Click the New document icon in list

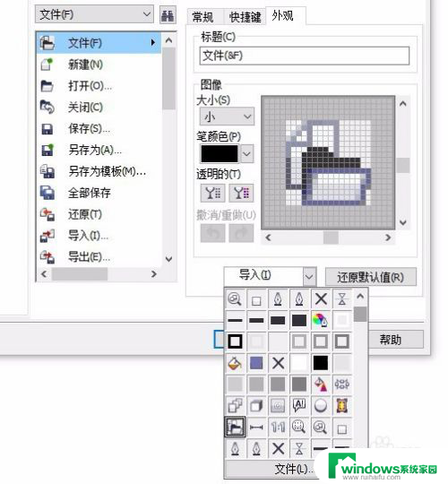click(47, 65)
